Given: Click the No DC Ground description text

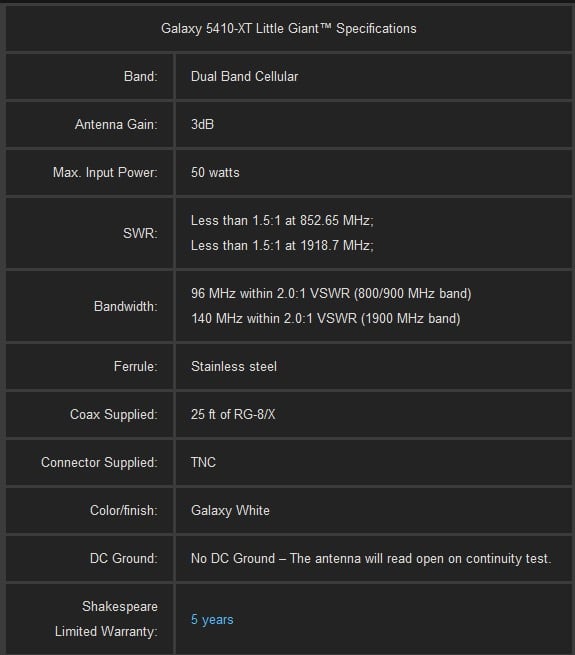Looking at the screenshot, I should pos(371,559).
